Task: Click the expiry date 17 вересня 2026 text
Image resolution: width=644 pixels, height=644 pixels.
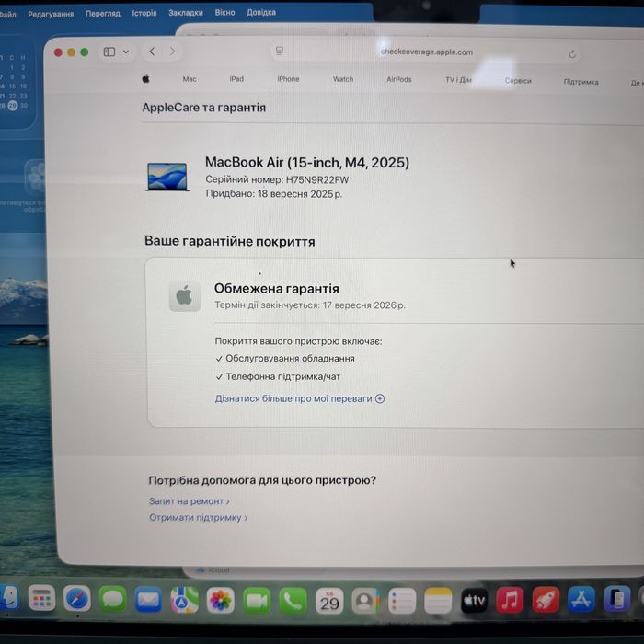Action: tap(364, 305)
